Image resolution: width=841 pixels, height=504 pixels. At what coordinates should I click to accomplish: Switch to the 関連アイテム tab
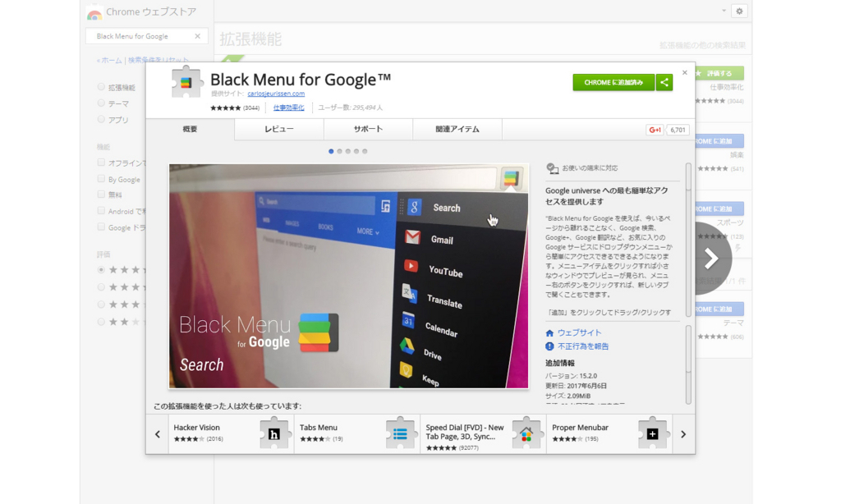(457, 129)
